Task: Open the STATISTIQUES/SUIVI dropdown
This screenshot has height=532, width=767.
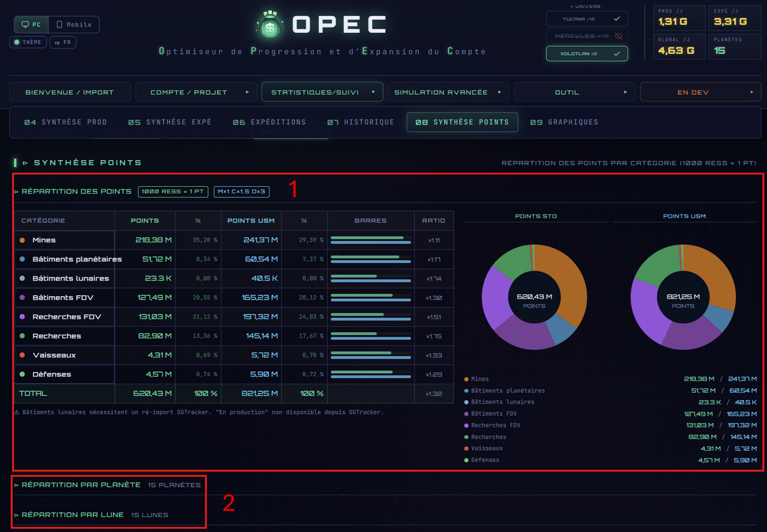Action: (x=322, y=92)
